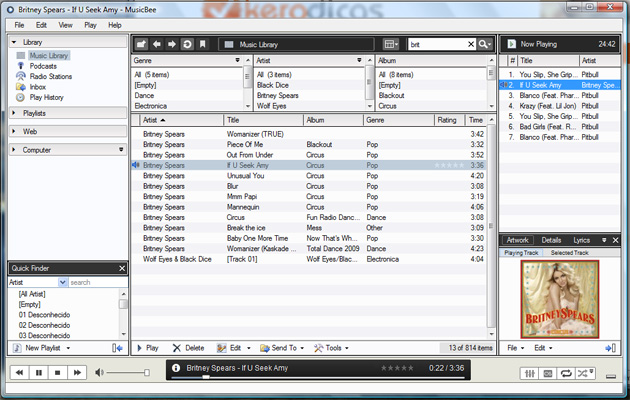This screenshot has width=630, height=400.
Task: Skip to the next track
Action: pyautogui.click(x=77, y=373)
